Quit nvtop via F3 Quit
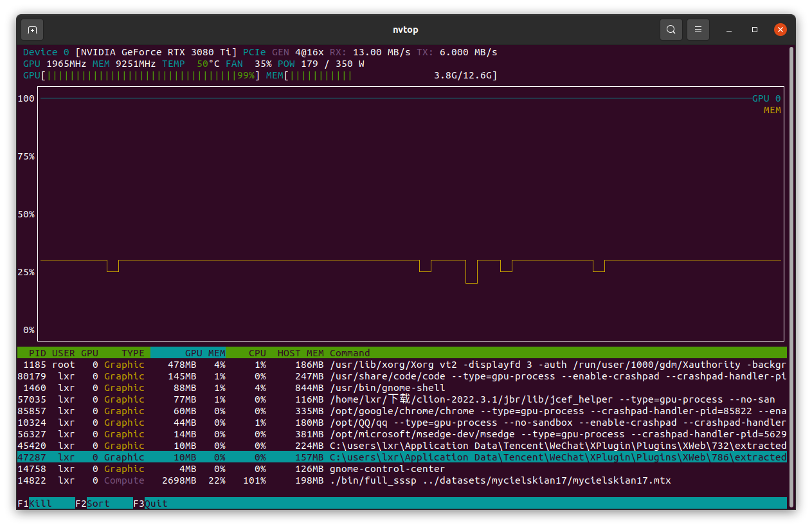Viewport: 812px width, 528px height. coord(148,504)
